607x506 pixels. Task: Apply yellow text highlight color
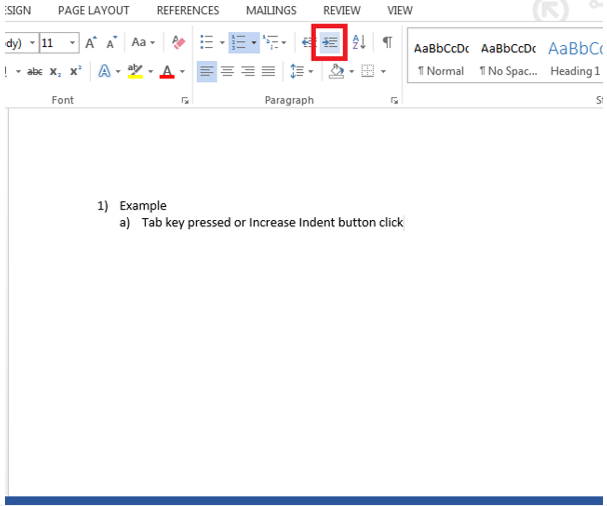click(135, 72)
